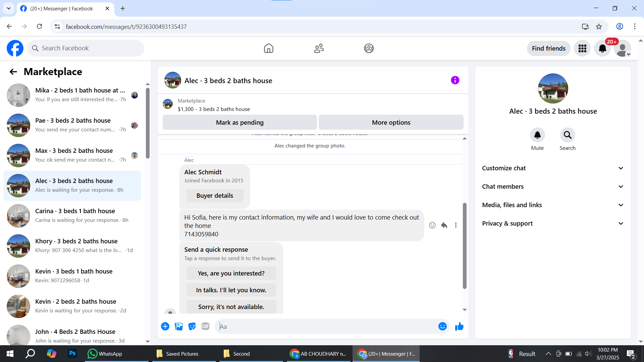Viewport: 644px width, 362px height.
Task: Open Pae 3 beds 2 baths conversation
Action: [72, 125]
